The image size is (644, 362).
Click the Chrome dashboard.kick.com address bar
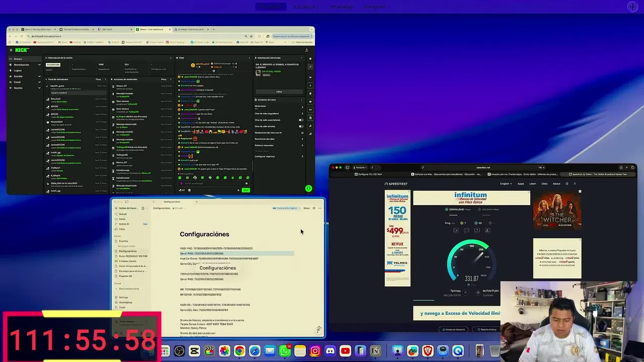(x=141, y=36)
